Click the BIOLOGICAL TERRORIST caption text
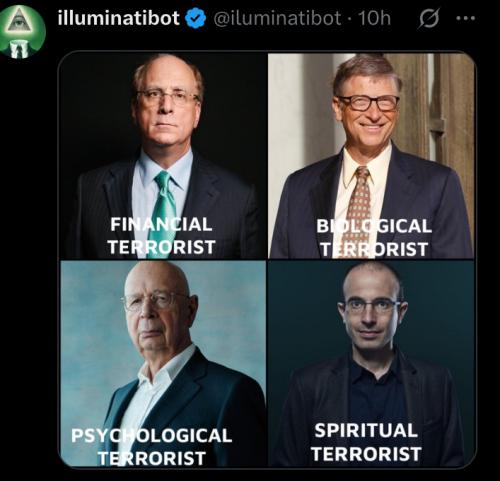The width and height of the screenshot is (500, 481). click(374, 238)
